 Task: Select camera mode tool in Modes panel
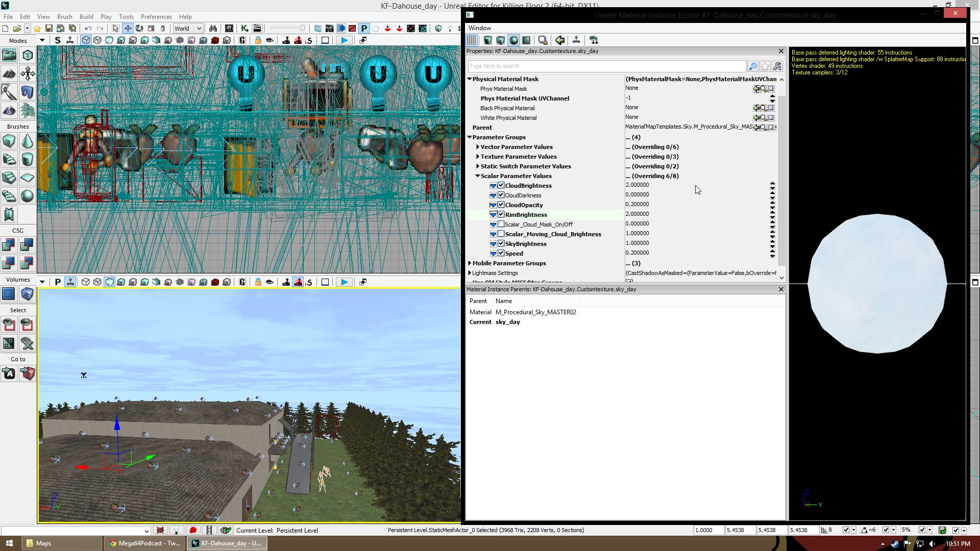pos(9,55)
